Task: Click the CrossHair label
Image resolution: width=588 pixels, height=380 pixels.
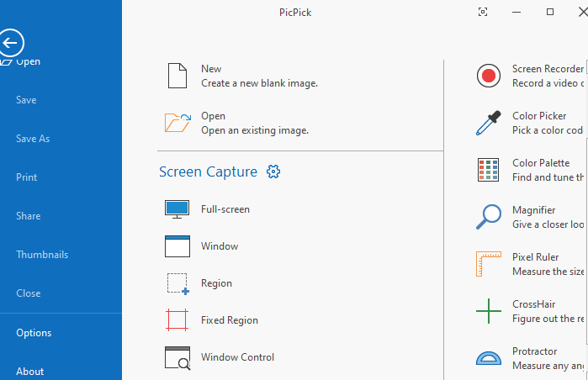Action: point(533,304)
